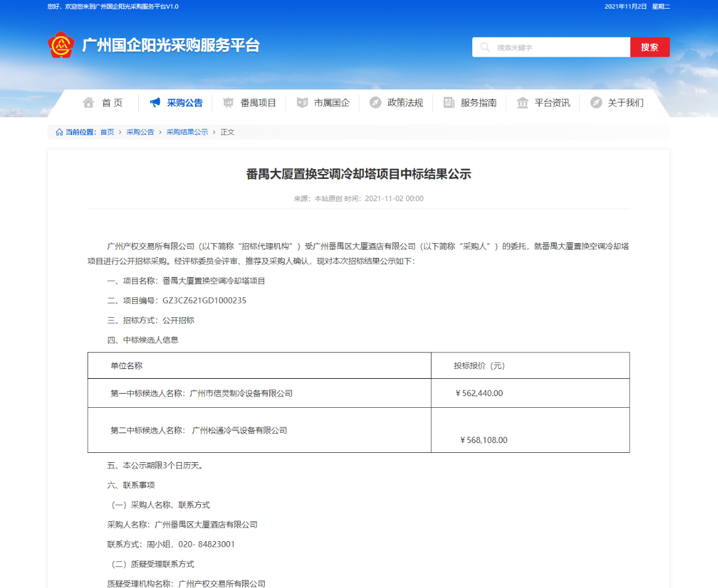Click the line 质疑受理机构名称：广州产权交易所有限公司
Screen dimensions: 718x588
click(x=186, y=584)
